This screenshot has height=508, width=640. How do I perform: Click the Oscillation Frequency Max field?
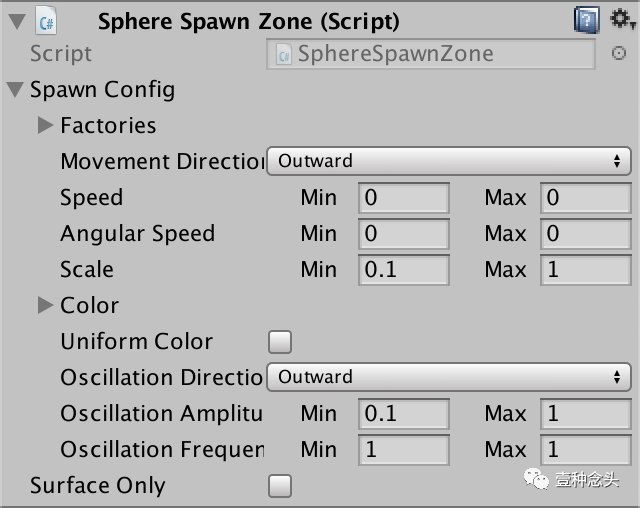586,450
